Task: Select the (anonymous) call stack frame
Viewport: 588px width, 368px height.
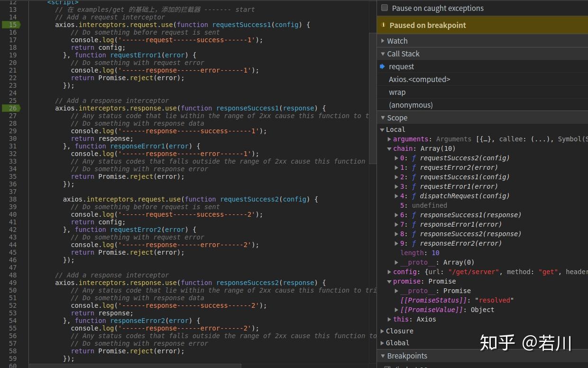Action: (x=482, y=105)
